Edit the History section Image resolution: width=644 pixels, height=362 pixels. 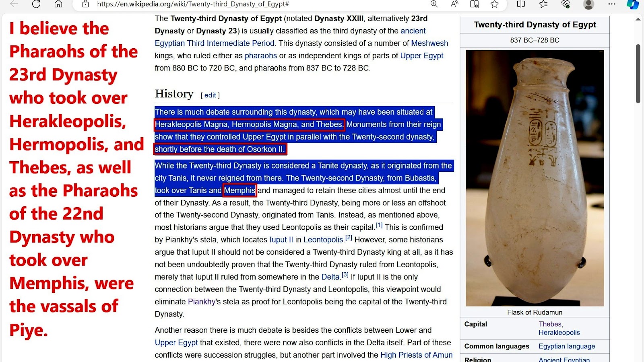pyautogui.click(x=210, y=95)
